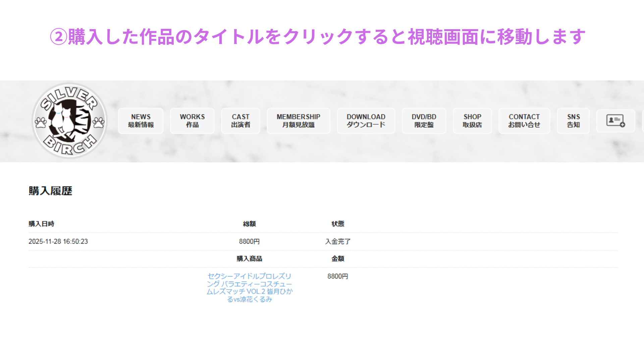Open the DOWNLOAD ダウンロード section
Image resolution: width=644 pixels, height=362 pixels.
(366, 121)
